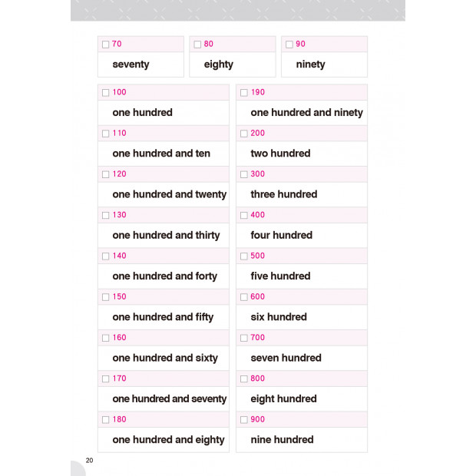Select the words nine hundred
476x476 pixels.
282,440
